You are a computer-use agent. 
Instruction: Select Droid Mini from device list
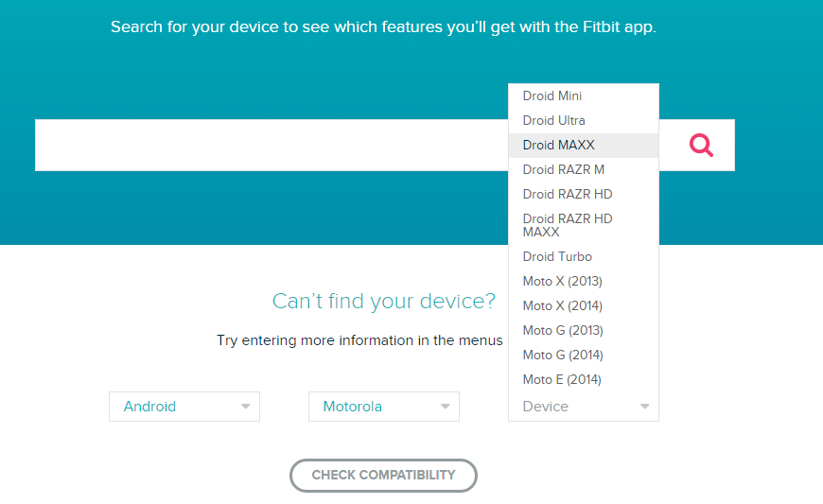(552, 96)
